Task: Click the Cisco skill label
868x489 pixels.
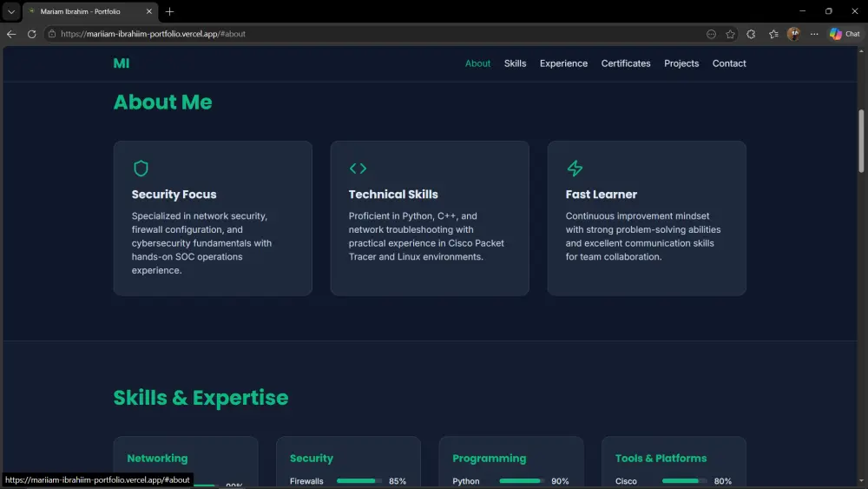Action: 626,481
